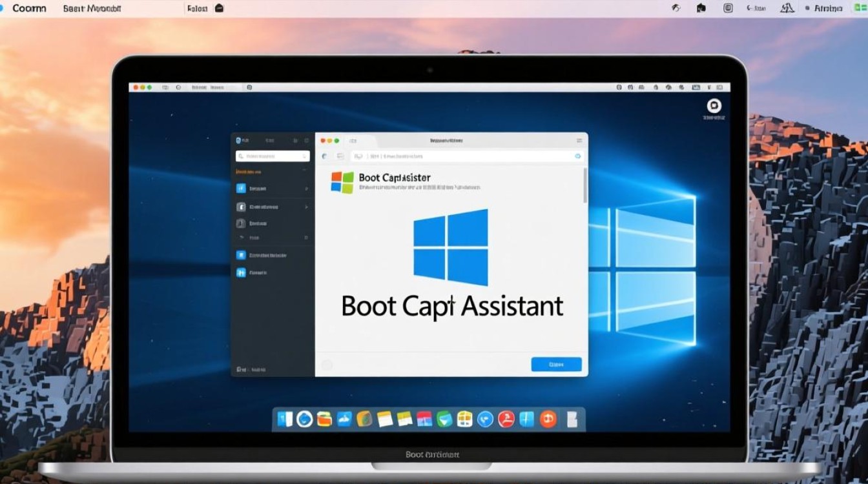Click into the sidebar search field

271,156
